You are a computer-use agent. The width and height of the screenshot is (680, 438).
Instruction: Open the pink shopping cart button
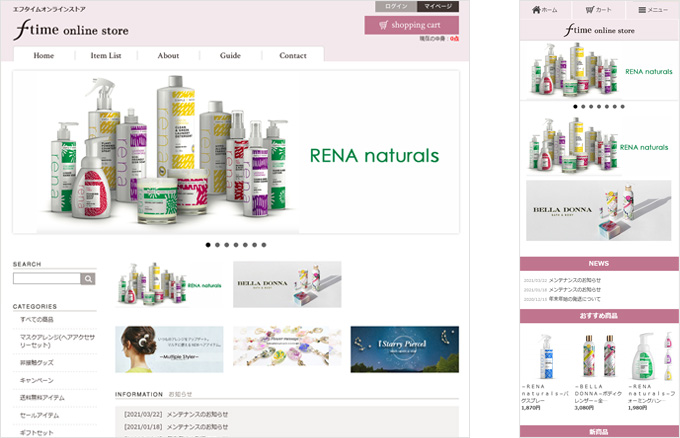click(x=412, y=25)
